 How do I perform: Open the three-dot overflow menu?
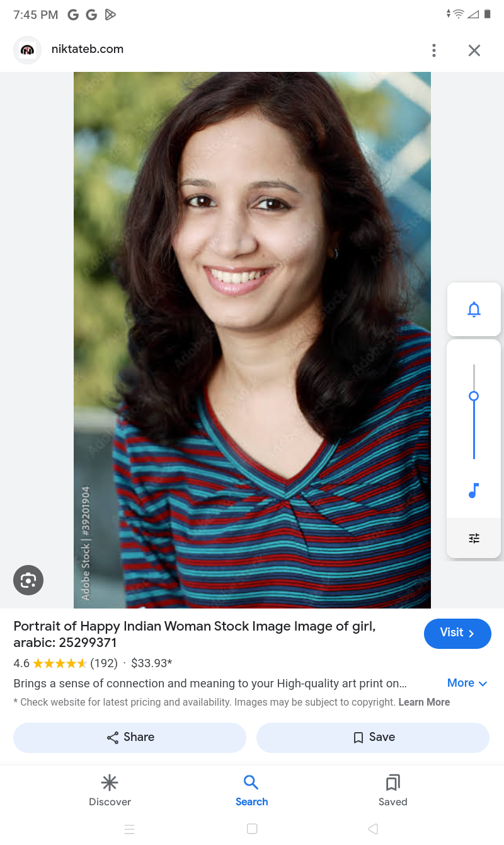pyautogui.click(x=433, y=50)
